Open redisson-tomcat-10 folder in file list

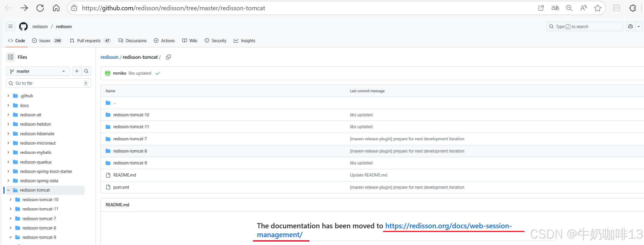point(131,115)
